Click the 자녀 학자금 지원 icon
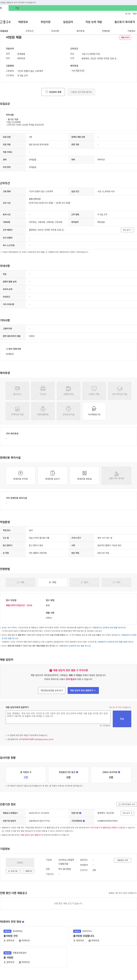The width and height of the screenshot is (137, 980). [119, 391]
